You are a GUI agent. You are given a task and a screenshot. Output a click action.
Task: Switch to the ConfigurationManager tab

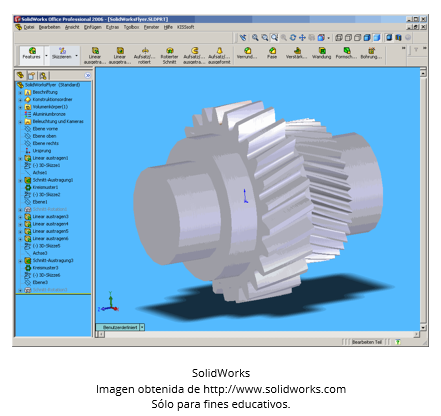pyautogui.click(x=43, y=76)
